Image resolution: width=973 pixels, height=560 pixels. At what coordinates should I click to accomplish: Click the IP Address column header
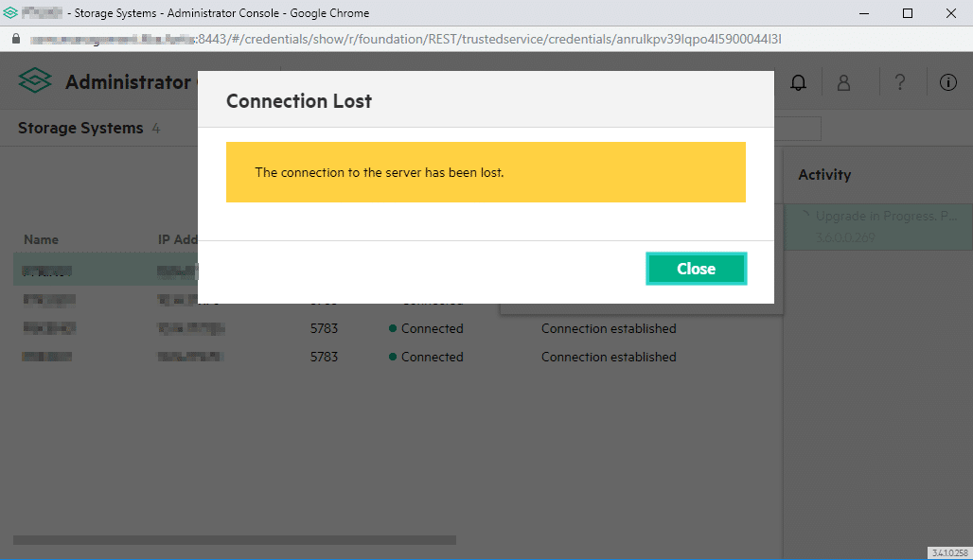click(x=177, y=239)
